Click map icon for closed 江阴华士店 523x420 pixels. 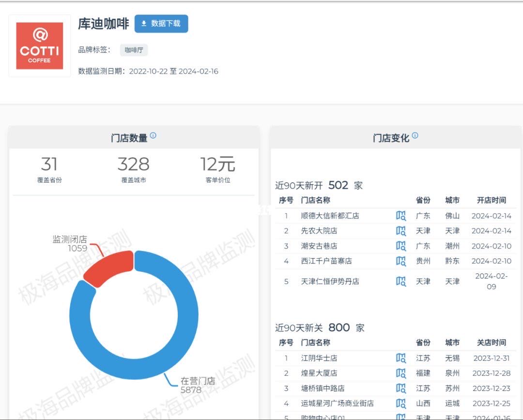point(401,358)
